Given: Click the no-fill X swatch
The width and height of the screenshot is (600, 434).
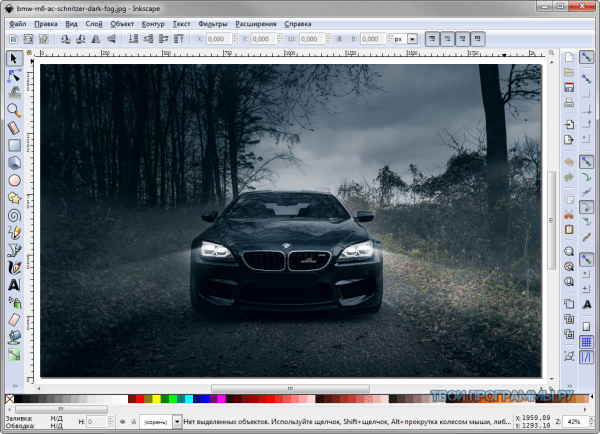Looking at the screenshot, I should pos(10,399).
